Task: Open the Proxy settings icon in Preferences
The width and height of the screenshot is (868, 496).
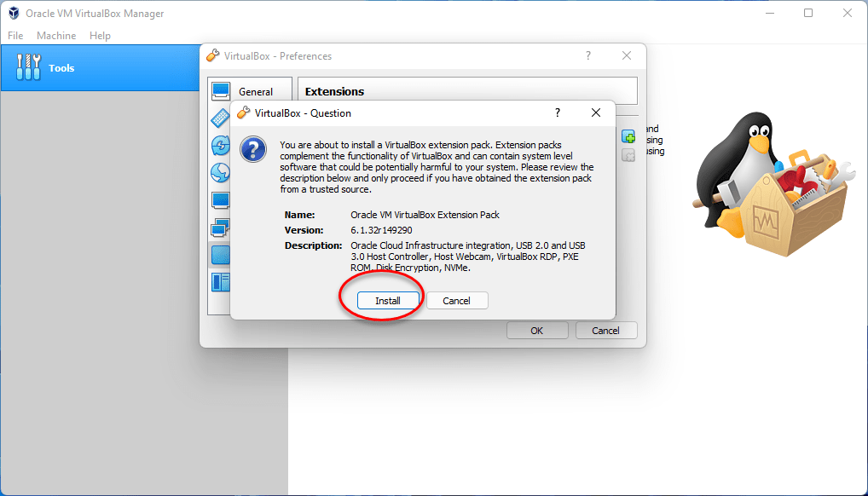Action: pos(220,282)
